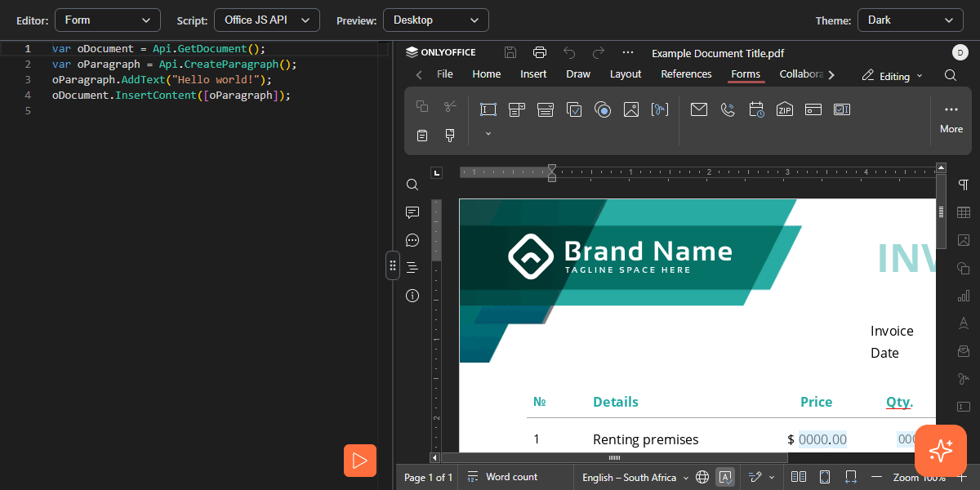Insert a date and time field
This screenshot has height=490, width=980.
coord(756,109)
